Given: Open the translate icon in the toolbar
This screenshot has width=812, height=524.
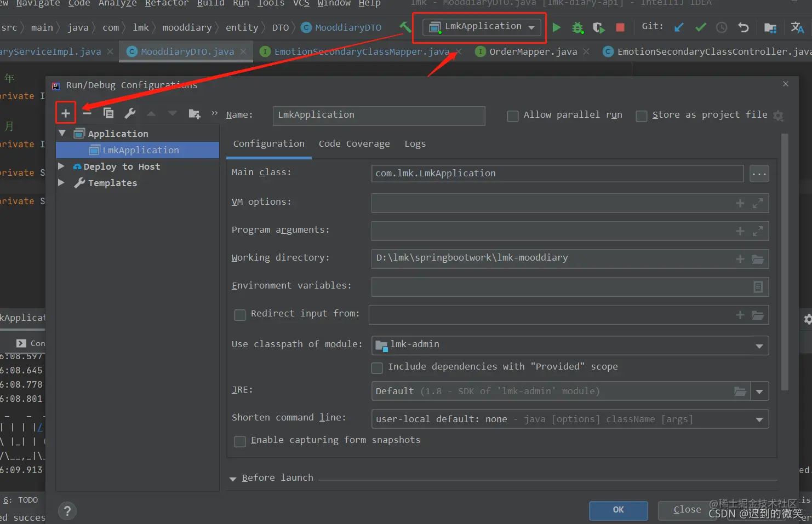Looking at the screenshot, I should (x=797, y=27).
